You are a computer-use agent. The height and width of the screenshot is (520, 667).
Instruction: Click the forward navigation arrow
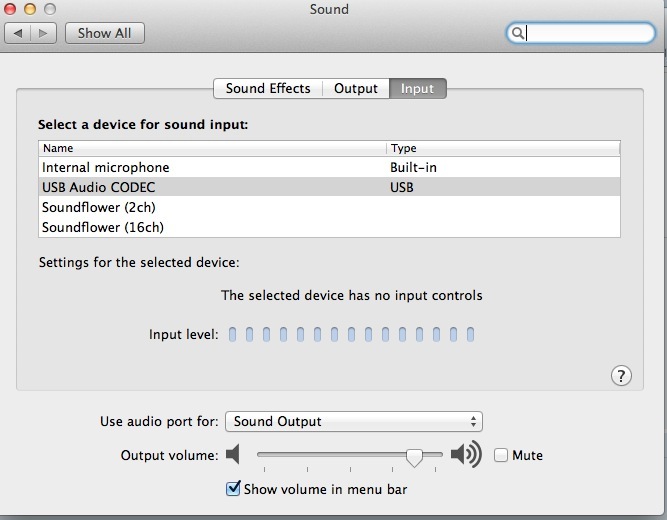click(x=43, y=33)
